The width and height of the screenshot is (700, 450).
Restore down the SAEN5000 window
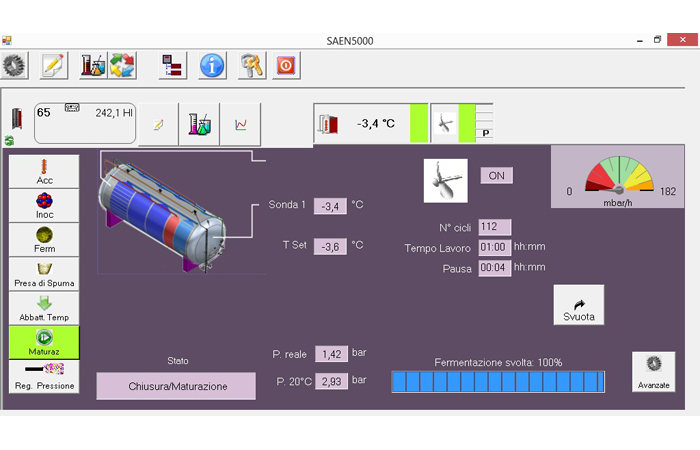pos(657,40)
